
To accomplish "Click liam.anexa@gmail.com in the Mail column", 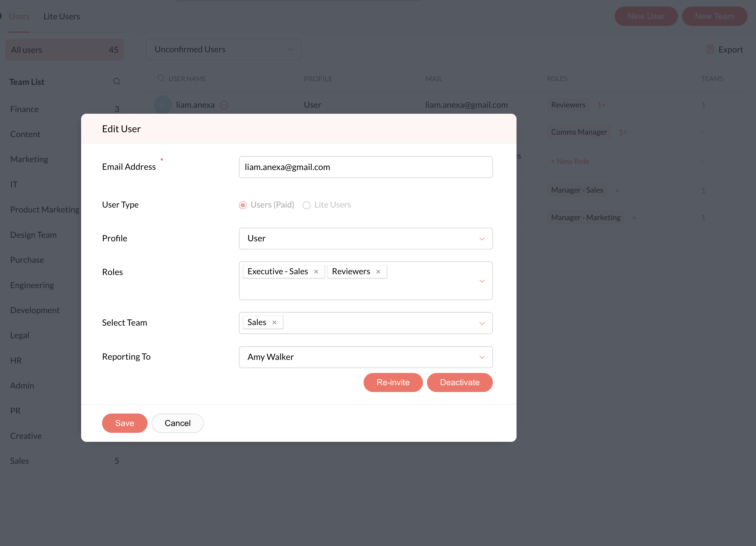I will 466,105.
